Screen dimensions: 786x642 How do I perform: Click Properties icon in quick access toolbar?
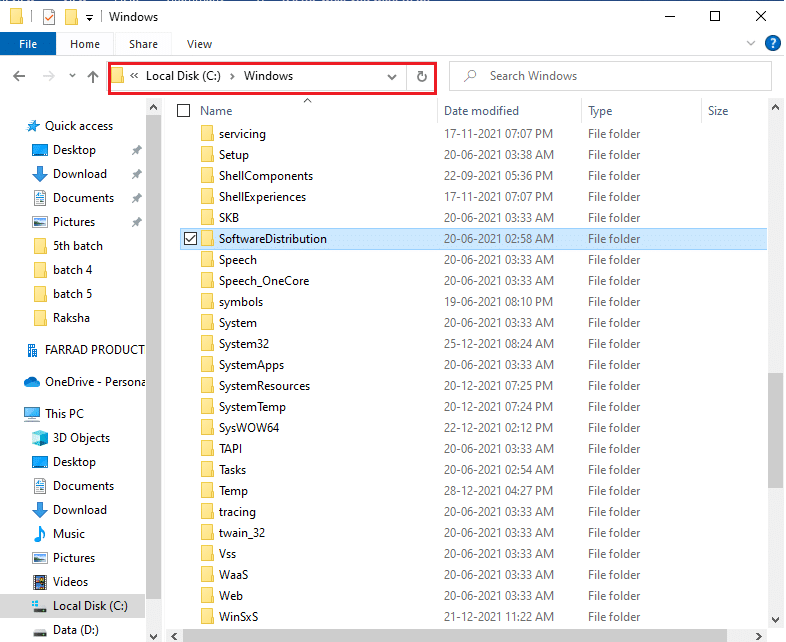click(x=48, y=17)
